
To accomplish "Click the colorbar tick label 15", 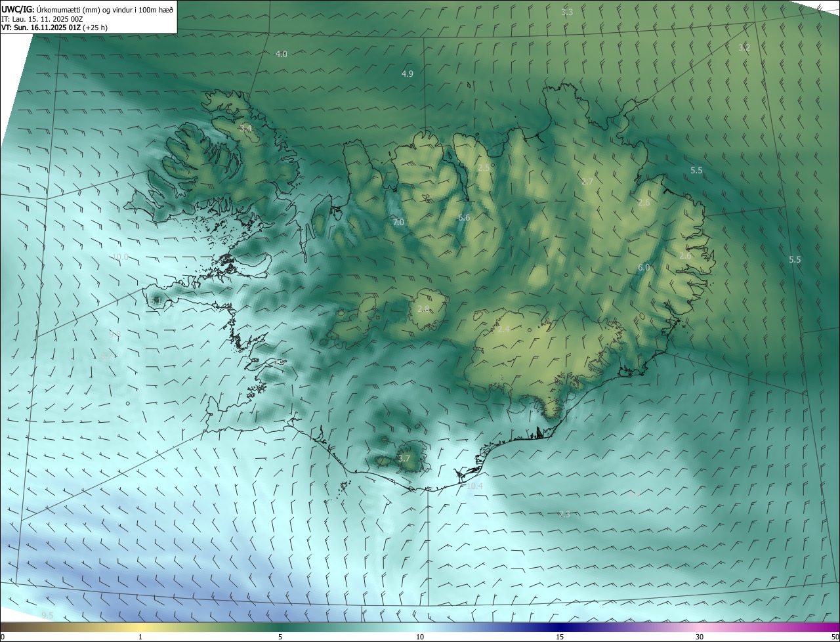I will point(560,637).
